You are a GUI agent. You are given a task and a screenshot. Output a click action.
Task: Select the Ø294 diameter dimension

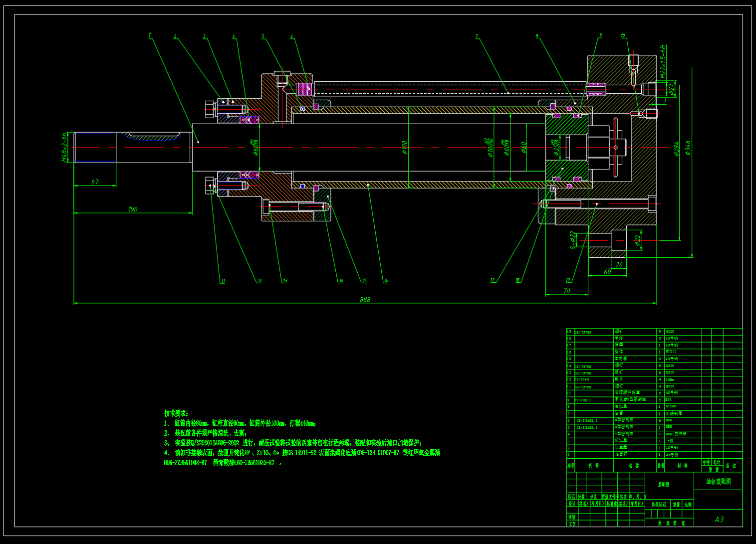(676, 149)
